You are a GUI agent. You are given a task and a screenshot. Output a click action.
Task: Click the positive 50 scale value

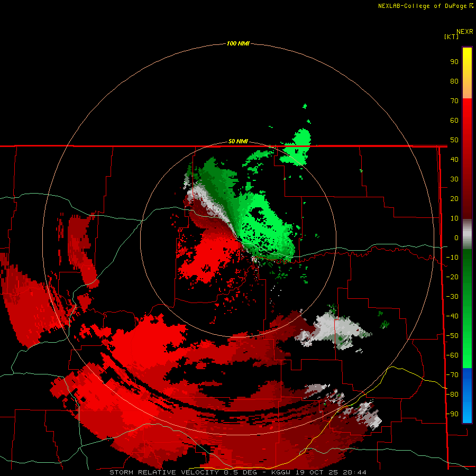coord(454,140)
